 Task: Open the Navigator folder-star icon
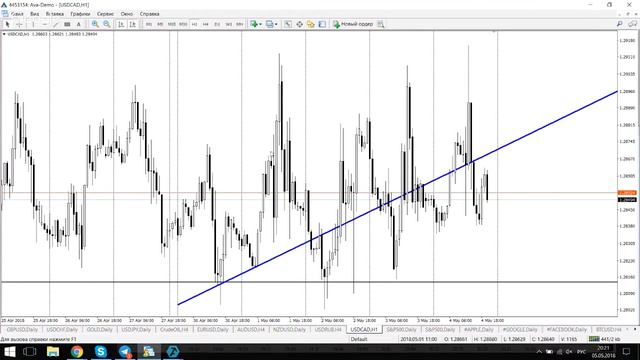pyautogui.click(x=311, y=24)
